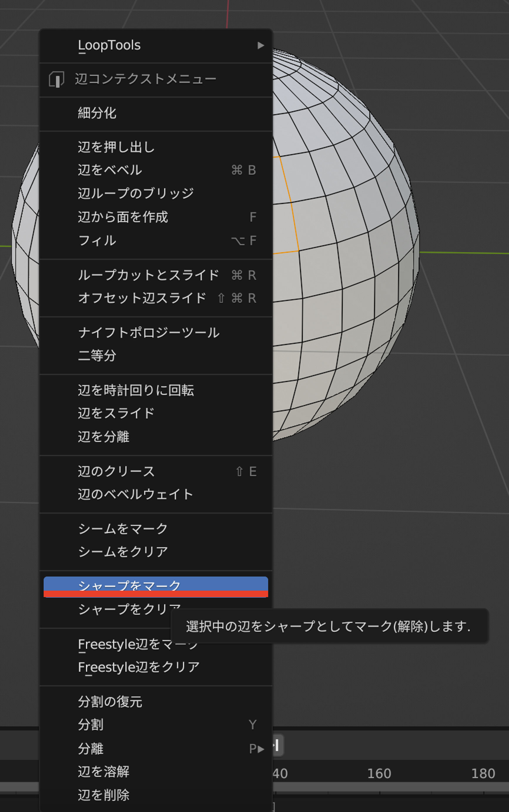Select 辺を時計回りに回転
This screenshot has width=509, height=812.
tap(155, 390)
